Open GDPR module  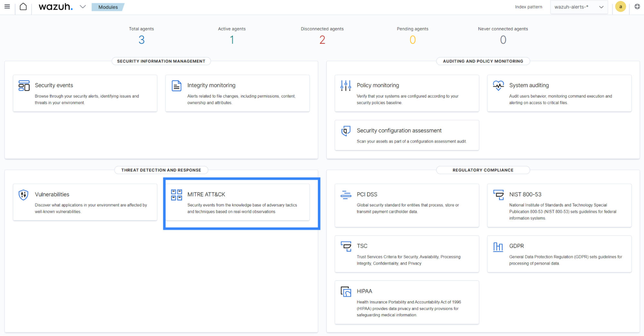(559, 254)
